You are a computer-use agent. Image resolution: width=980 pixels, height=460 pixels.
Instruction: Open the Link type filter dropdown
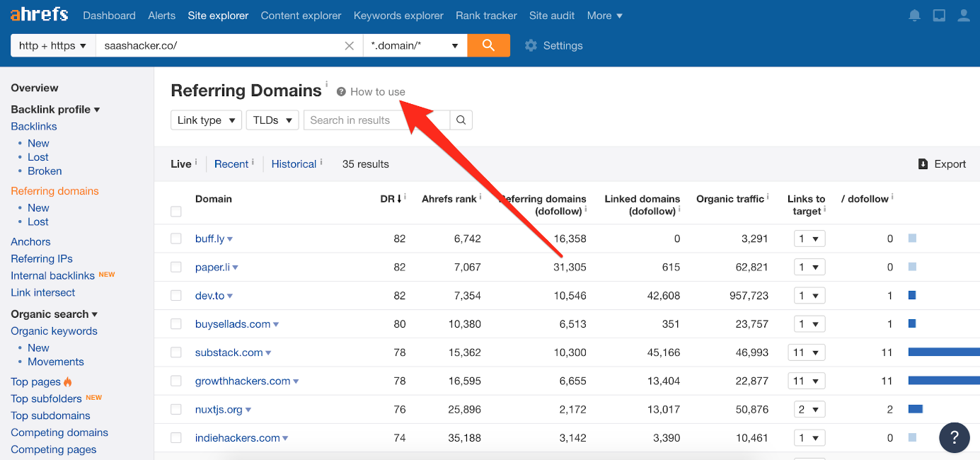[x=207, y=120]
